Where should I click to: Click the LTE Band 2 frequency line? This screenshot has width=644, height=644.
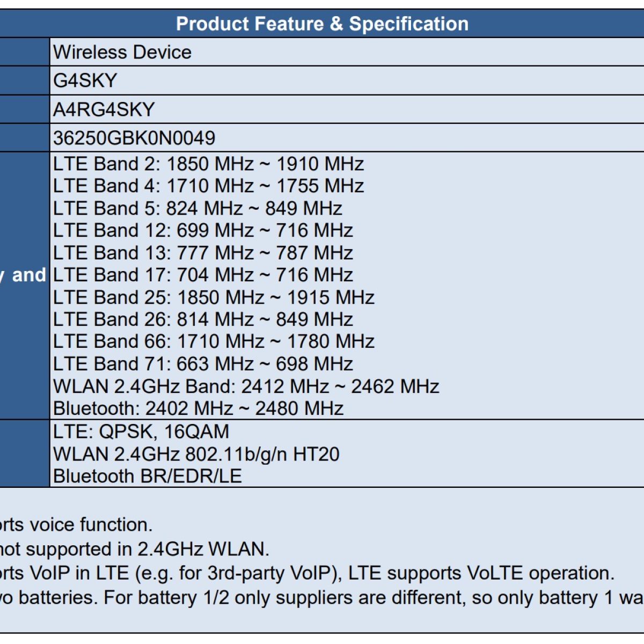click(208, 164)
